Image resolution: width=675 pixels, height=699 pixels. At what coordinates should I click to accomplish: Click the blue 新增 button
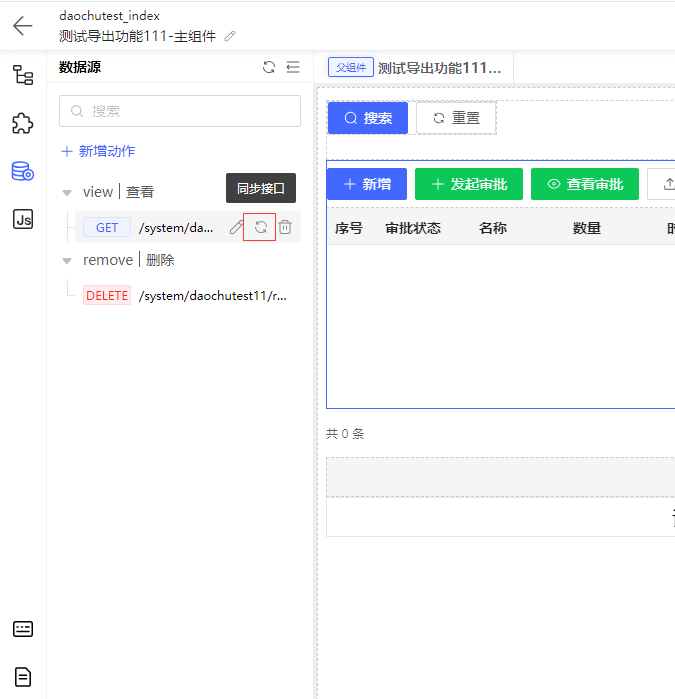367,184
